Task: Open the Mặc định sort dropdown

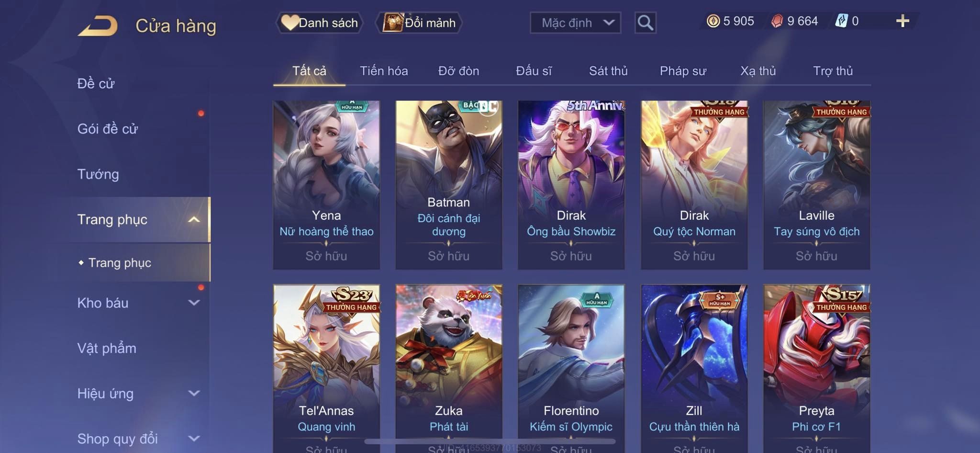Action: (575, 23)
